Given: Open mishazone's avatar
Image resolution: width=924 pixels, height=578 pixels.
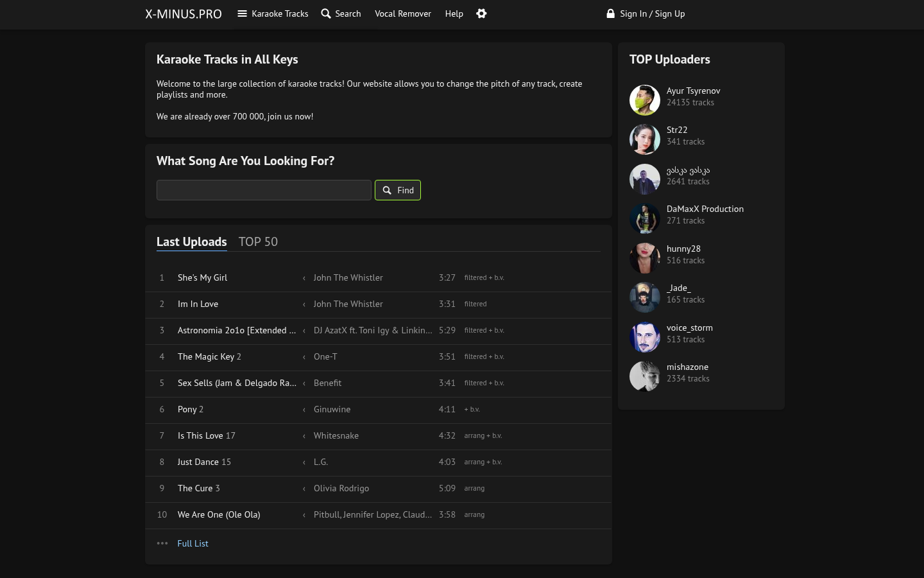Looking at the screenshot, I should 645,376.
